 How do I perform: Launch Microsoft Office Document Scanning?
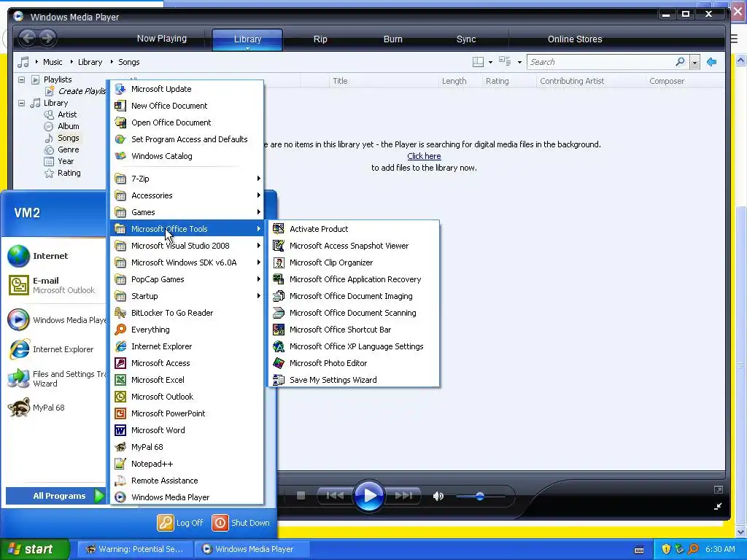click(354, 313)
